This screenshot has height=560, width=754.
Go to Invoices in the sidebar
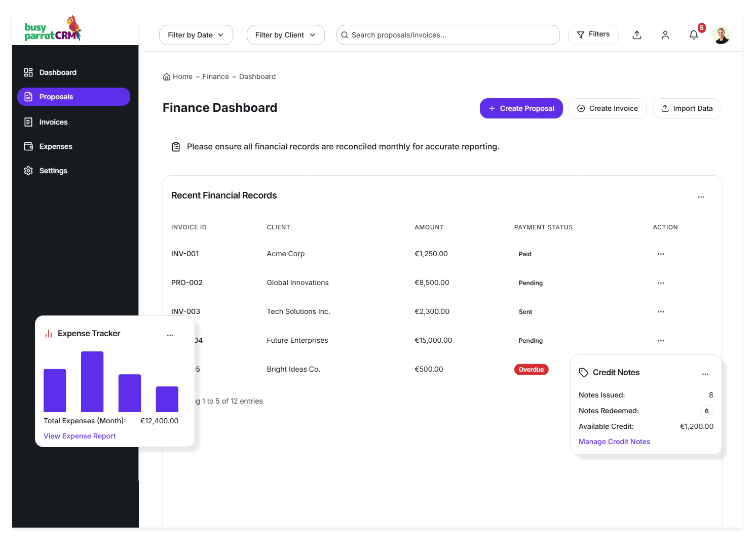pyautogui.click(x=53, y=122)
